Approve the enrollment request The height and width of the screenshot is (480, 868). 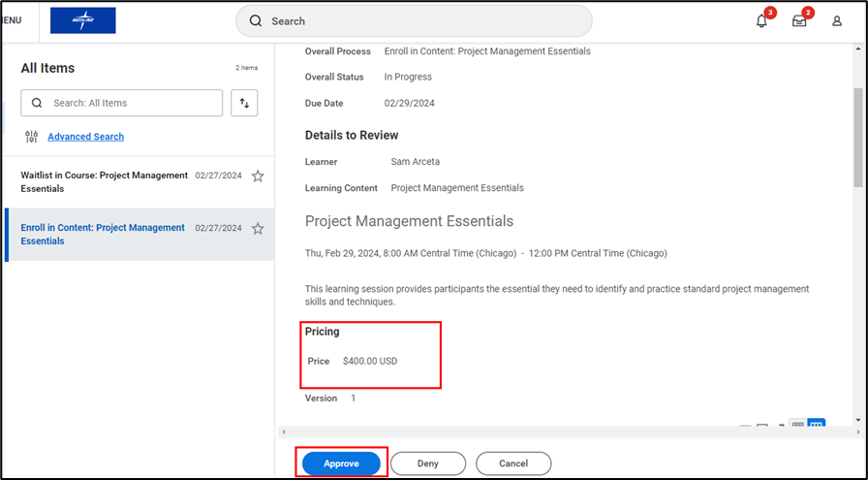click(341, 464)
